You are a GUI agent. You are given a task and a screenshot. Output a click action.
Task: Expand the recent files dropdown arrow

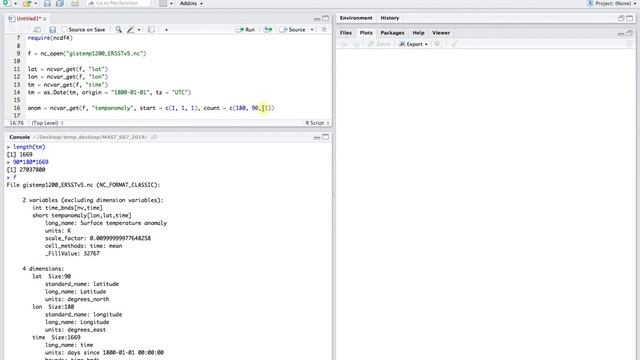click(36, 3)
